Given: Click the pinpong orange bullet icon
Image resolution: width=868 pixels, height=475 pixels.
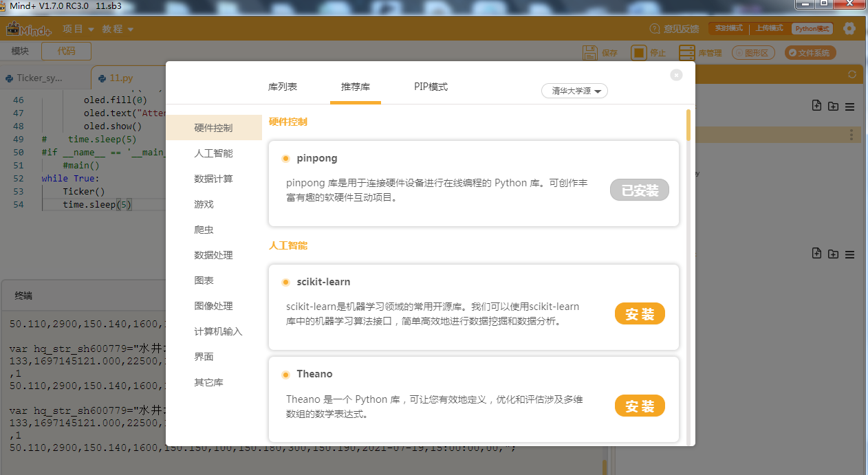Looking at the screenshot, I should pyautogui.click(x=285, y=159).
